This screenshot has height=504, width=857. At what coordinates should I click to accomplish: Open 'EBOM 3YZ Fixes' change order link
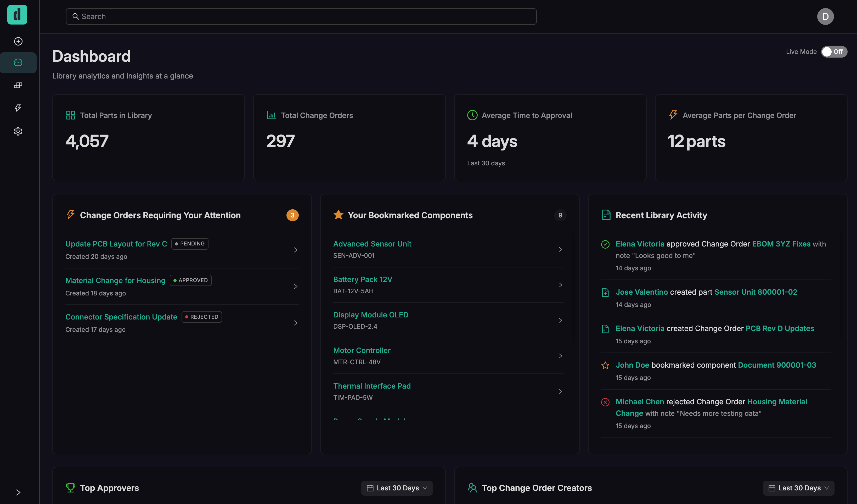tap(781, 244)
